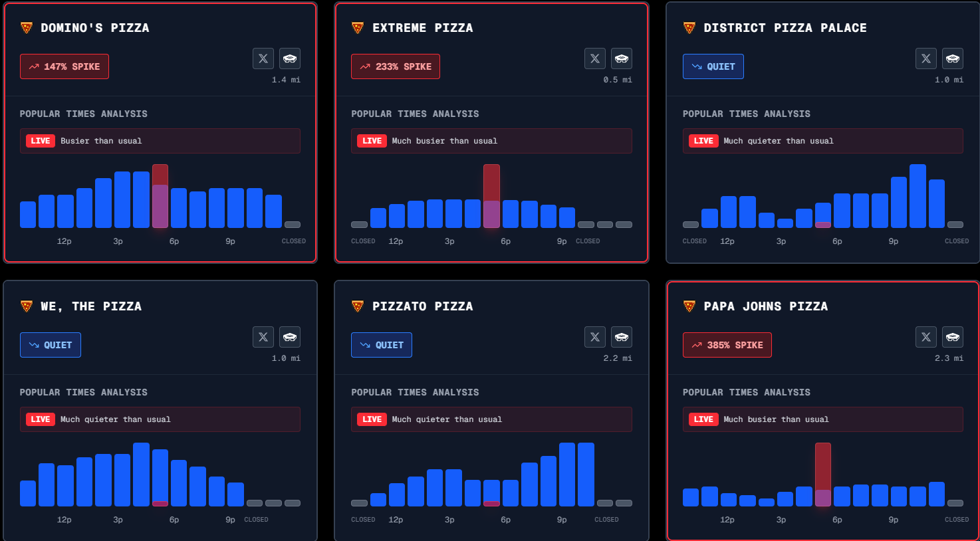Click car icon on Pizzato Pizza card
The width and height of the screenshot is (980, 541).
[x=622, y=337]
